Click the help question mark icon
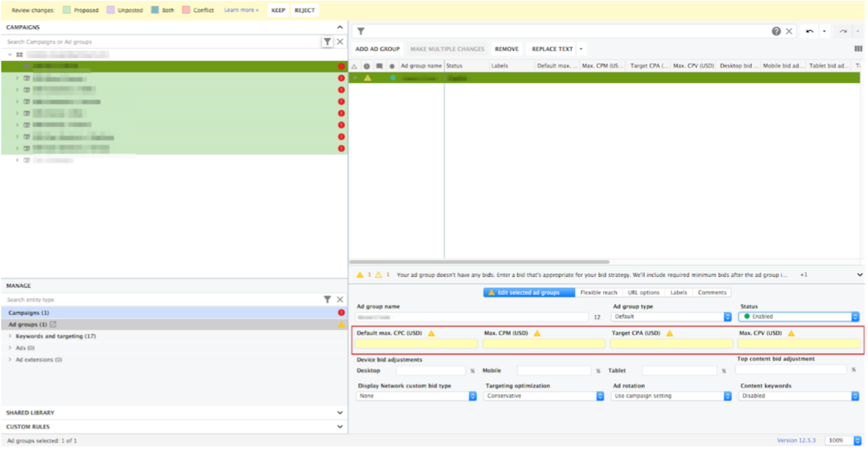 click(776, 31)
